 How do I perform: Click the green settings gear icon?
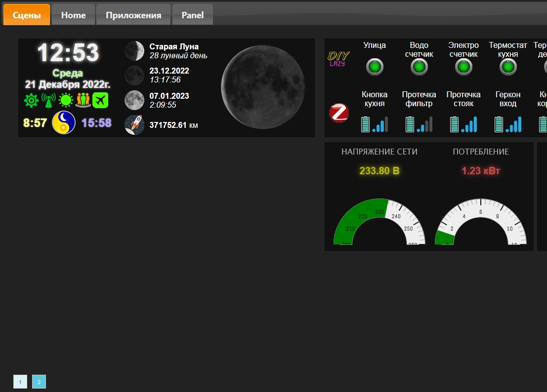(31, 100)
